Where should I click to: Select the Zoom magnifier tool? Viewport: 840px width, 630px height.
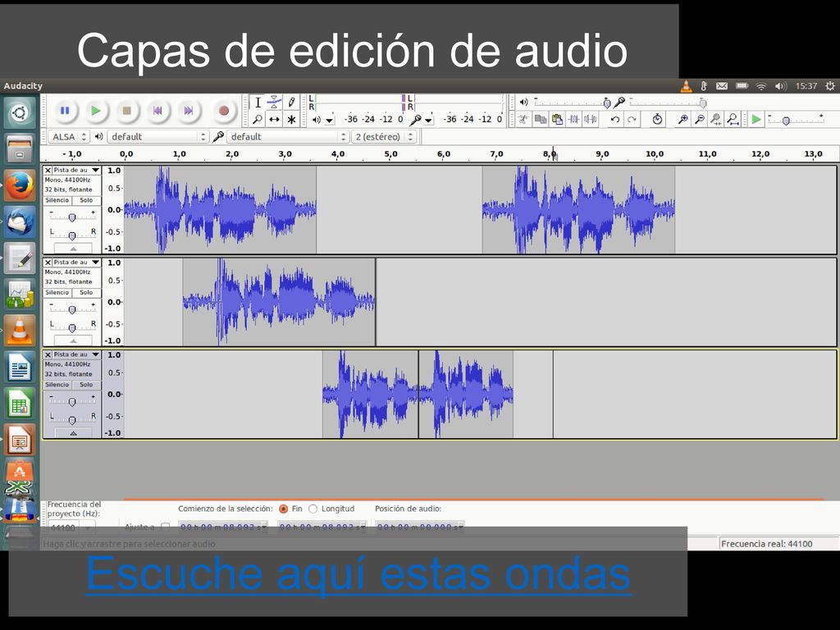[258, 119]
